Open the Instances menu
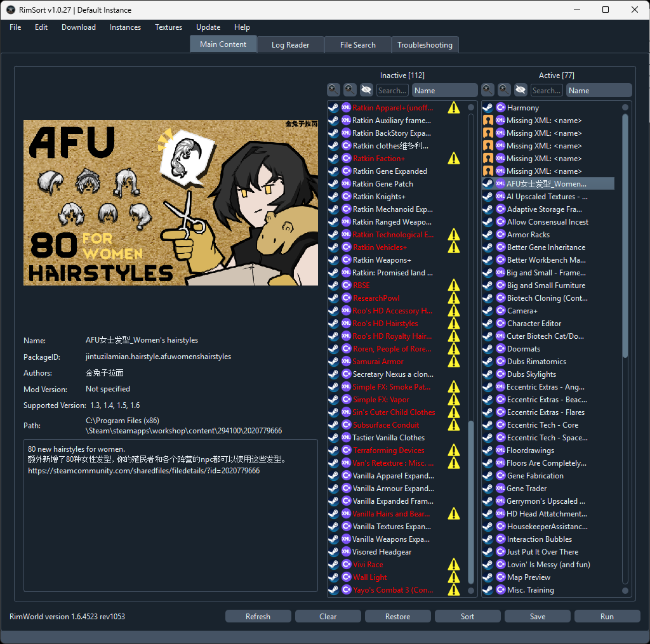Image resolution: width=650 pixels, height=644 pixels. pos(125,27)
